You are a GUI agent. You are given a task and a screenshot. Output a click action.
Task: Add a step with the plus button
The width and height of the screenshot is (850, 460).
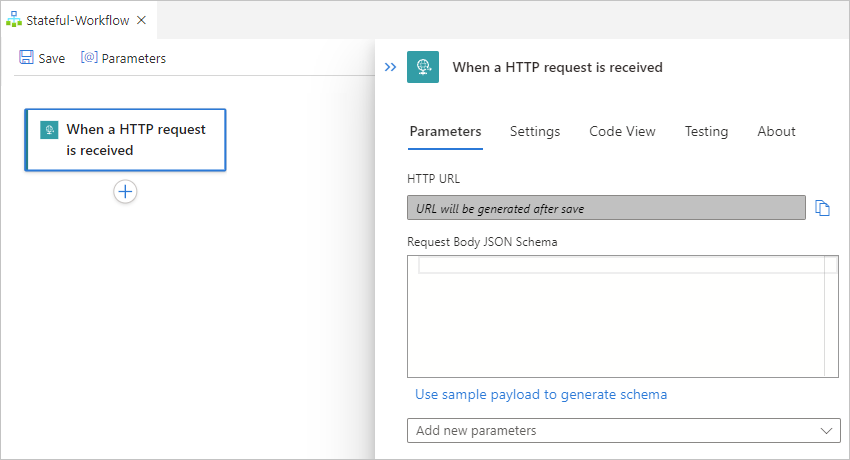(x=125, y=192)
